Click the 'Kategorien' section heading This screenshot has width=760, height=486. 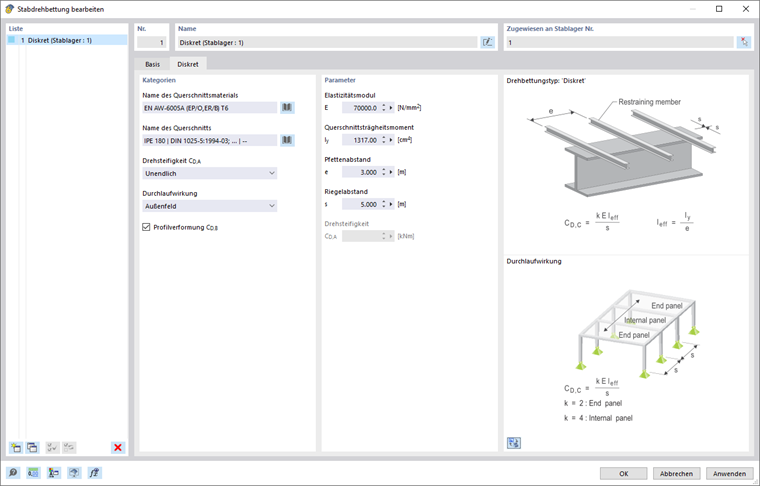[159, 80]
